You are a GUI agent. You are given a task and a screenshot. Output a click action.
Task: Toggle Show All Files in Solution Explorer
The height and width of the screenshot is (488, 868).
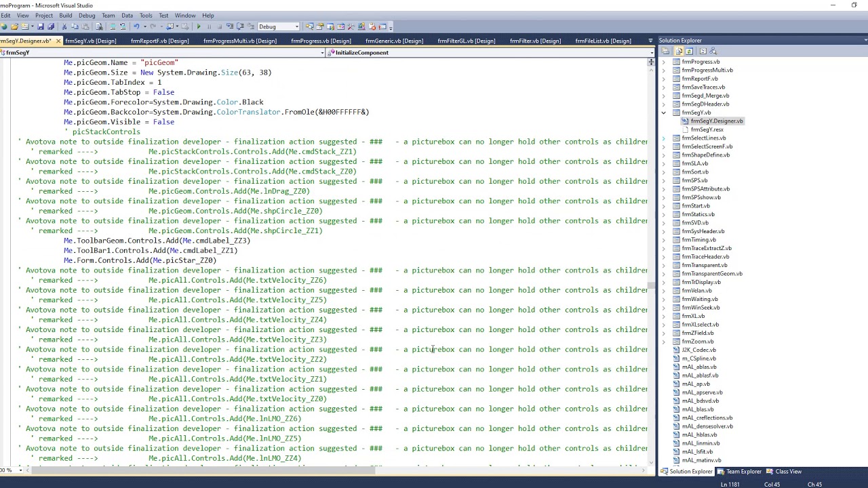679,51
